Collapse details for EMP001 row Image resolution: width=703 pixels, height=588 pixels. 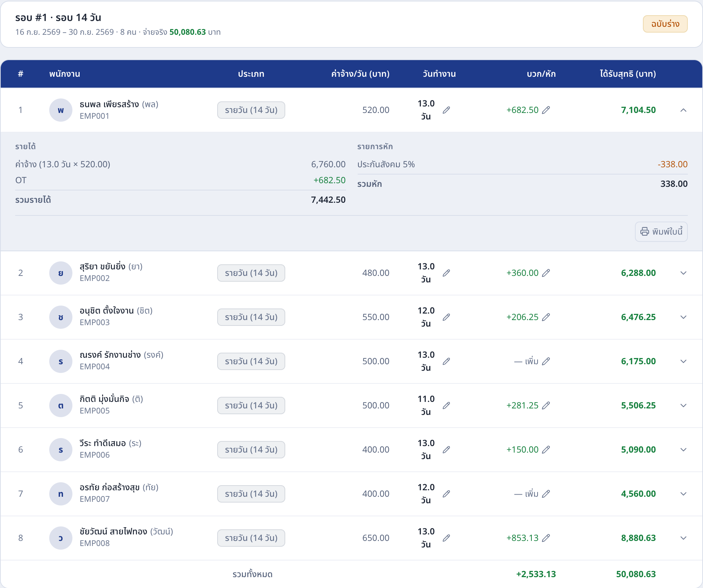coord(683,110)
